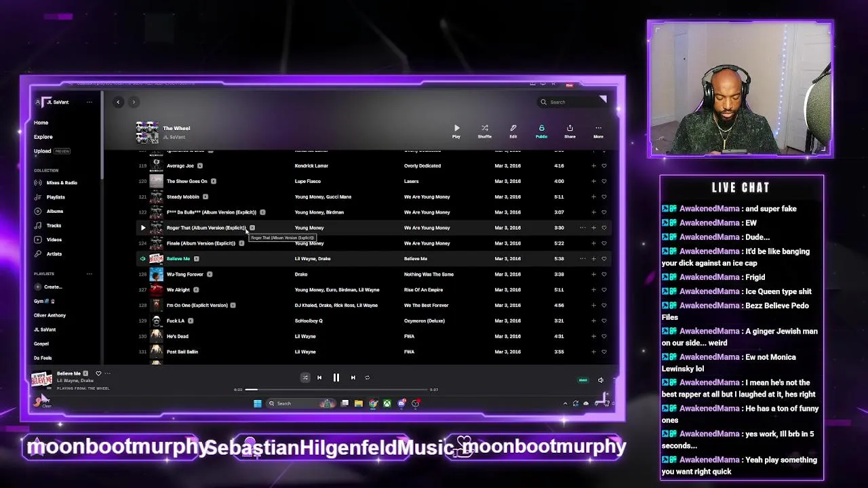
Task: Open Nothing Was The Same album
Action: [429, 274]
